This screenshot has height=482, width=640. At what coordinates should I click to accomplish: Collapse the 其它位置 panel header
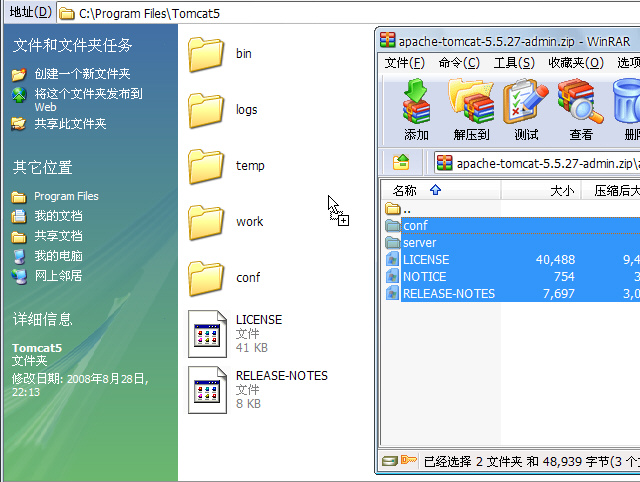(x=42, y=167)
